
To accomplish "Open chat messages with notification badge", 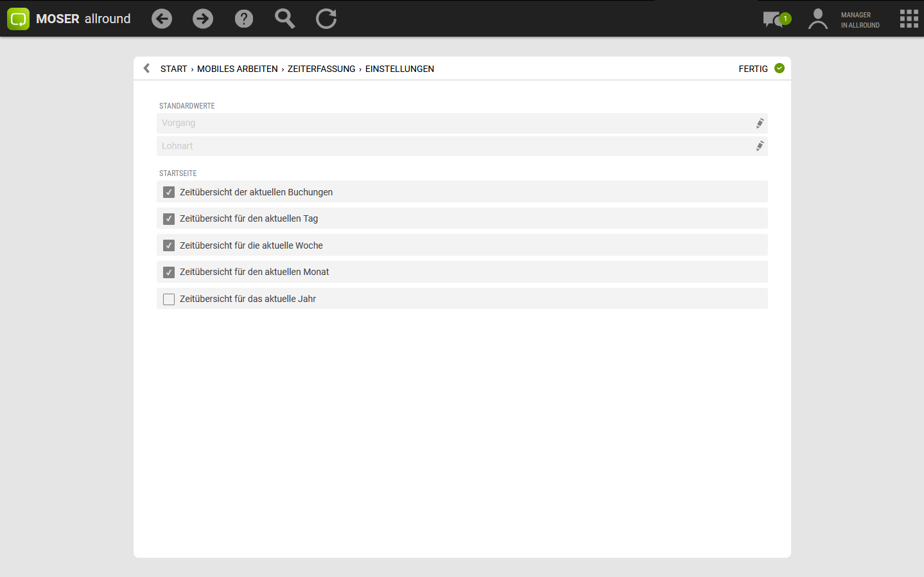I will (x=777, y=19).
